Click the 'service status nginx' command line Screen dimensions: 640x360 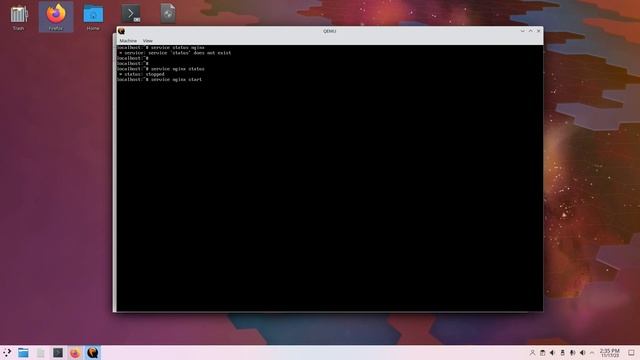coord(160,48)
